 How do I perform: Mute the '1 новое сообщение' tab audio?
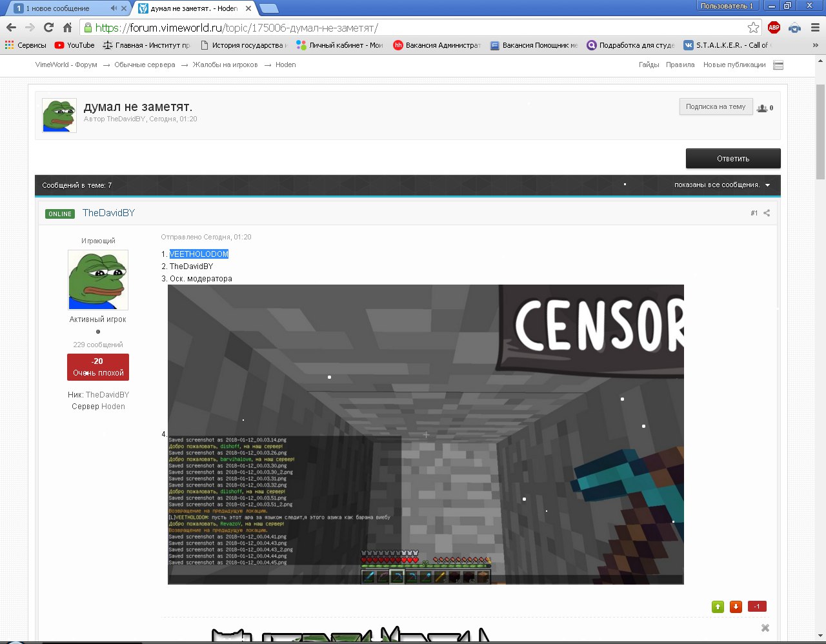[114, 8]
